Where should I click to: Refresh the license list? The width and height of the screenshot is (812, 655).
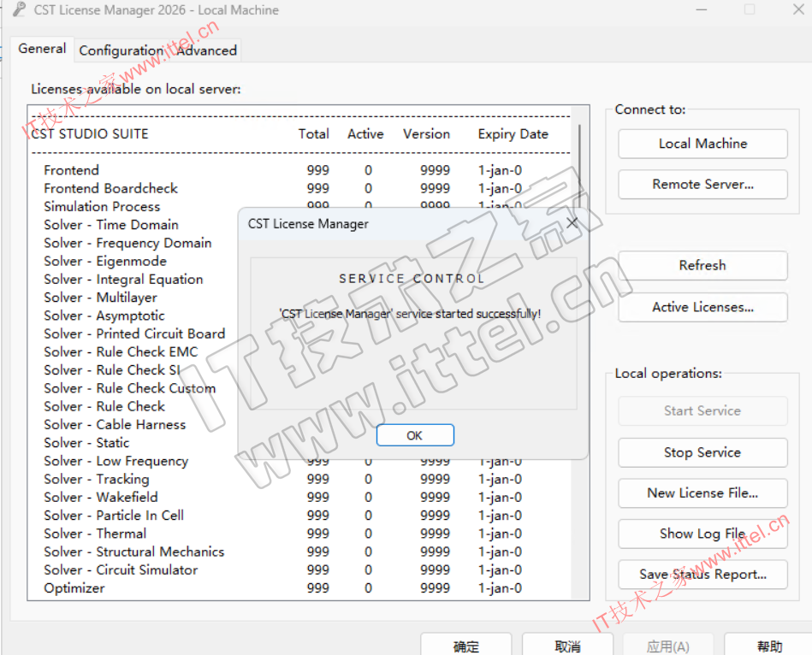click(x=702, y=265)
